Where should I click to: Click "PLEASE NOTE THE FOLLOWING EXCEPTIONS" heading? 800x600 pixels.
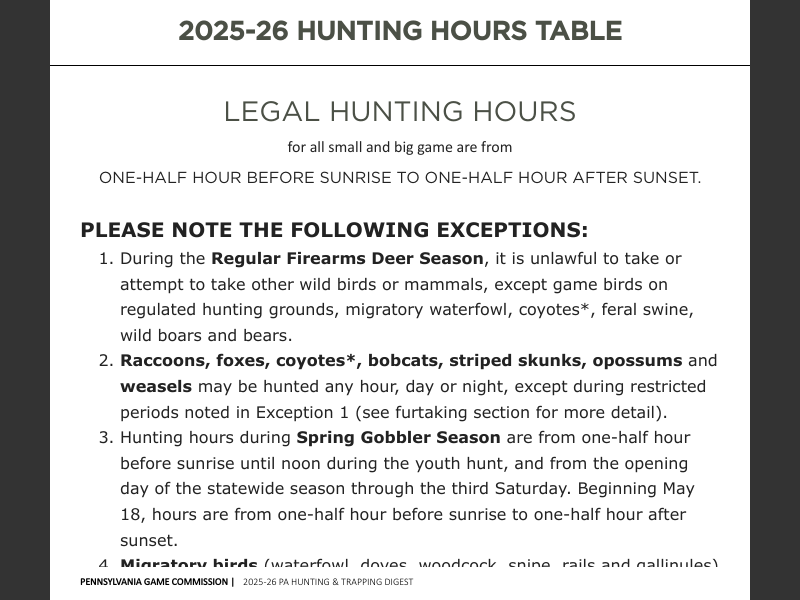334,230
